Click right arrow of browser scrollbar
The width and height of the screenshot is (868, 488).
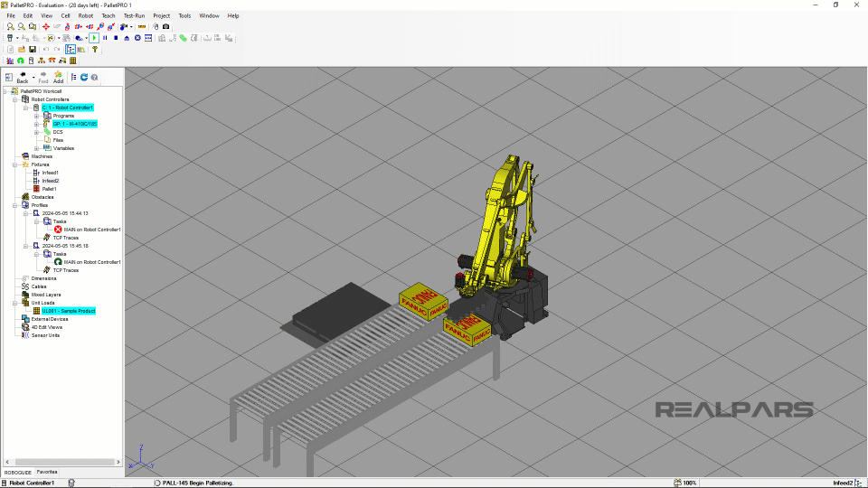coord(118,462)
